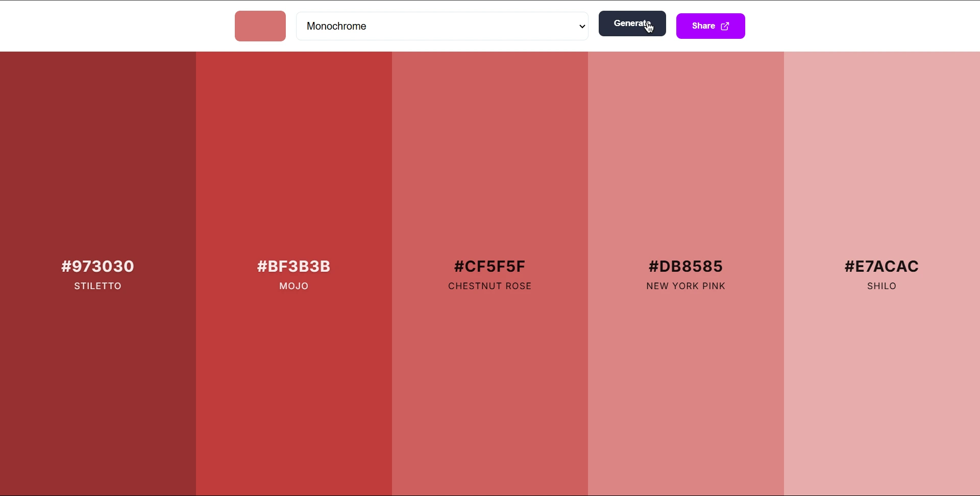Viewport: 980px width, 496px height.
Task: Copy hex code #BF3B3B
Action: 293,266
